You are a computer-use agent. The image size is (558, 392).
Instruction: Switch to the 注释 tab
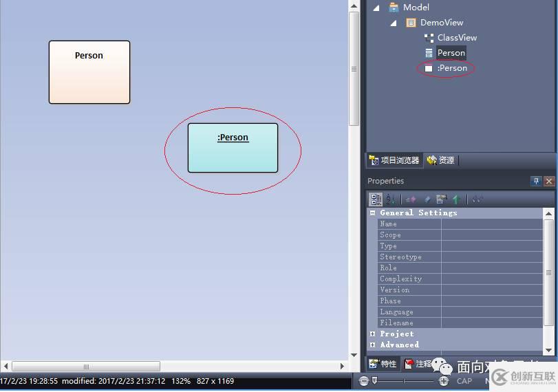pos(418,364)
